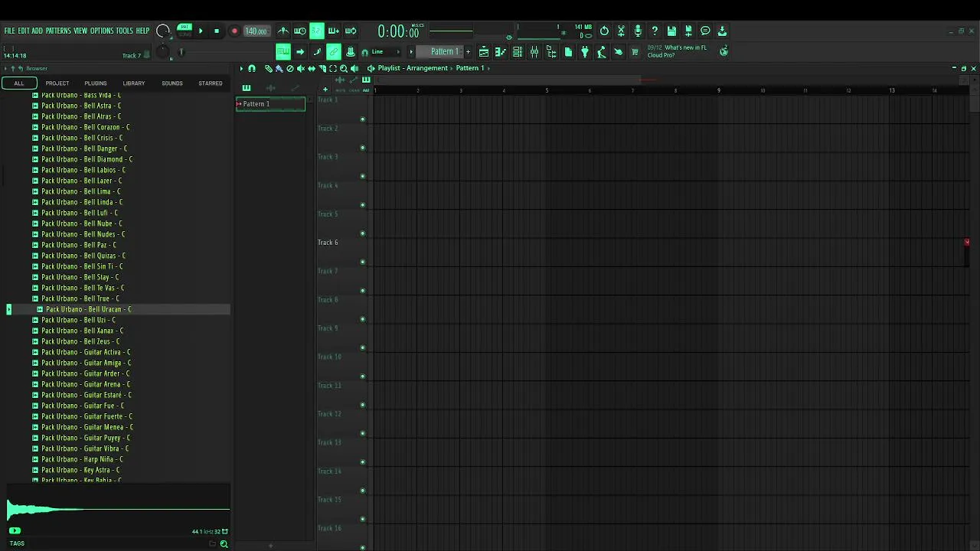980x551 pixels.
Task: Open the FL Studio news globe icon
Action: pos(724,52)
